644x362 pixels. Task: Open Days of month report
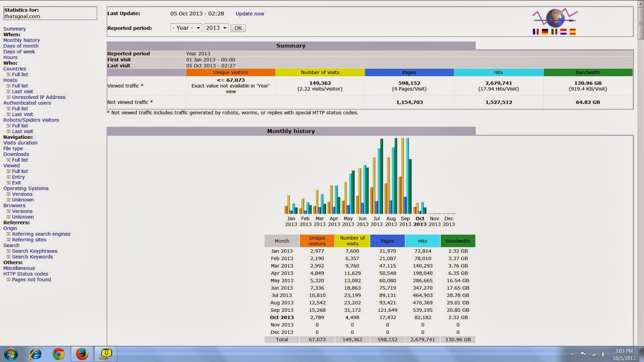tap(21, 46)
